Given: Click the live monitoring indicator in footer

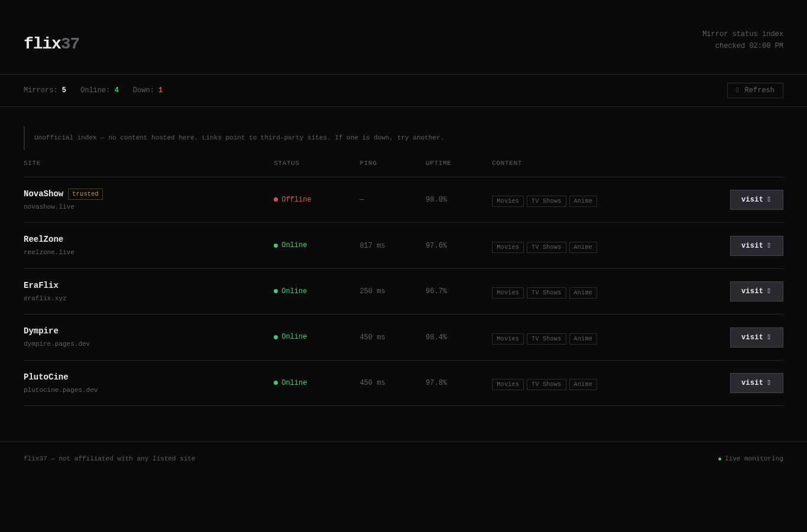Looking at the screenshot, I should click(751, 459).
